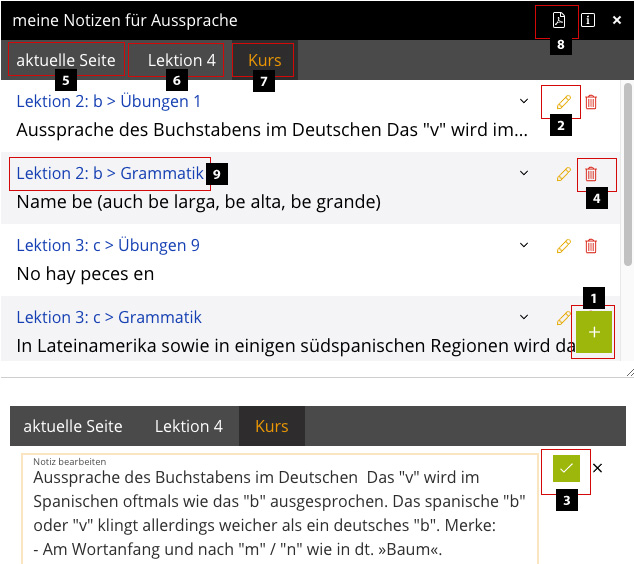Expand the Lektion 2: b > Übungen 1 note

click(524, 101)
